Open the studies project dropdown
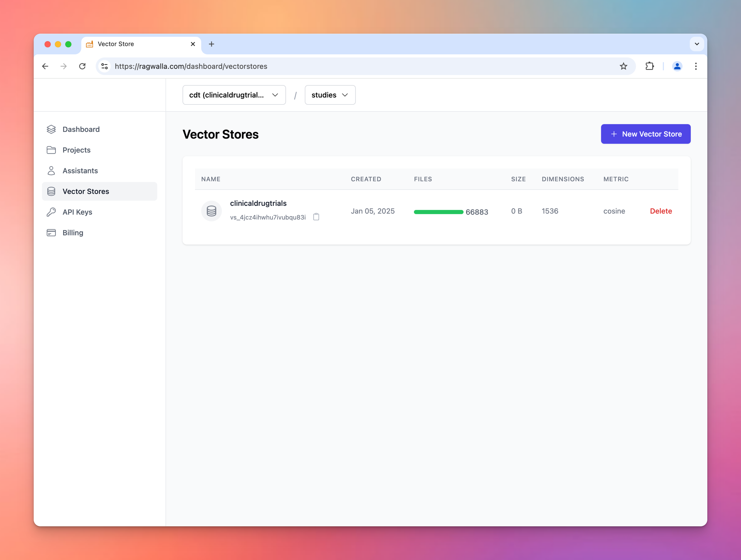This screenshot has height=560, width=741. [330, 95]
